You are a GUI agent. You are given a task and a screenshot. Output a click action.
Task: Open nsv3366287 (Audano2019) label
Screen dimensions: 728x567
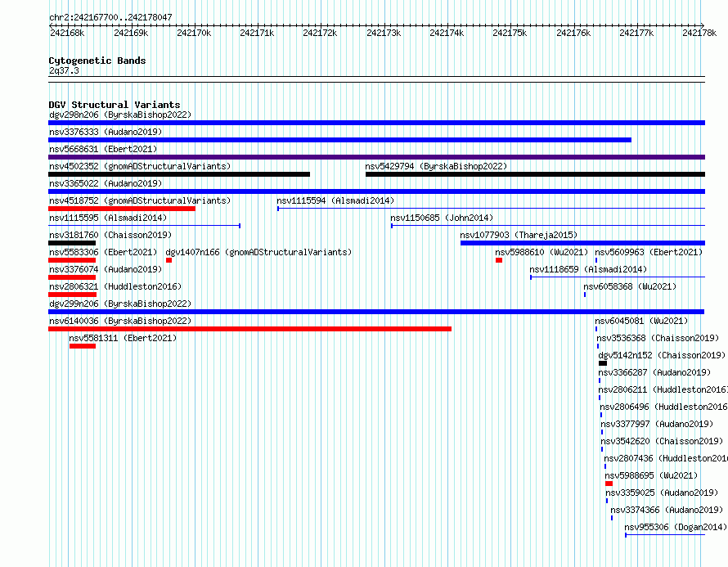pyautogui.click(x=654, y=372)
